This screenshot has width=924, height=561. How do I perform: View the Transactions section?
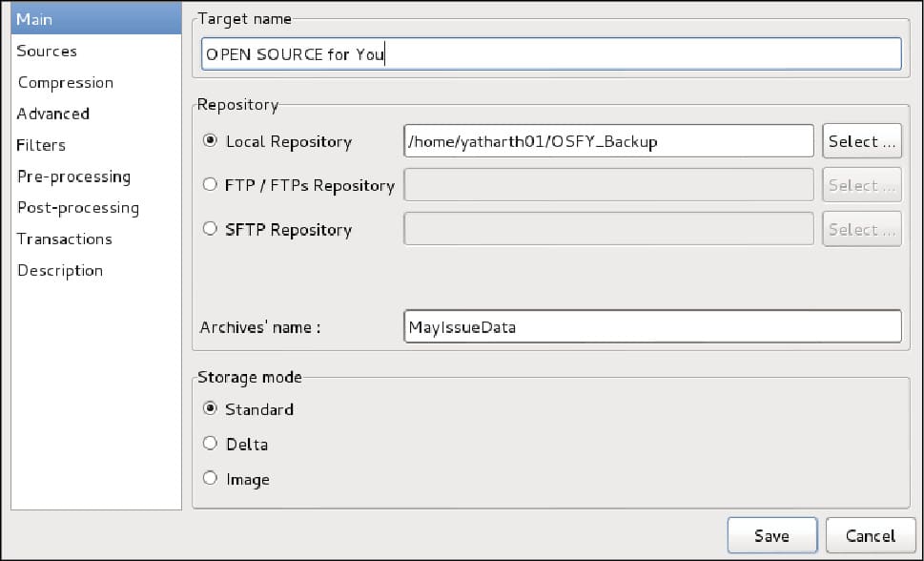click(x=64, y=239)
